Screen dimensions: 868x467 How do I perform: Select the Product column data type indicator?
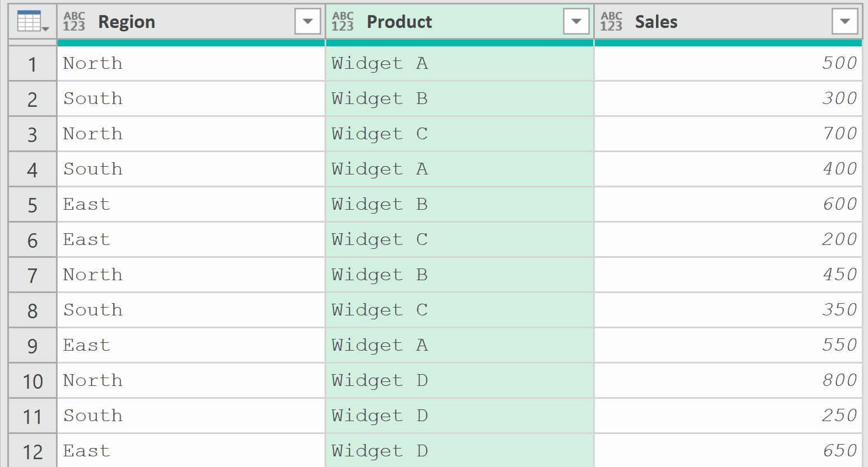[x=342, y=21]
